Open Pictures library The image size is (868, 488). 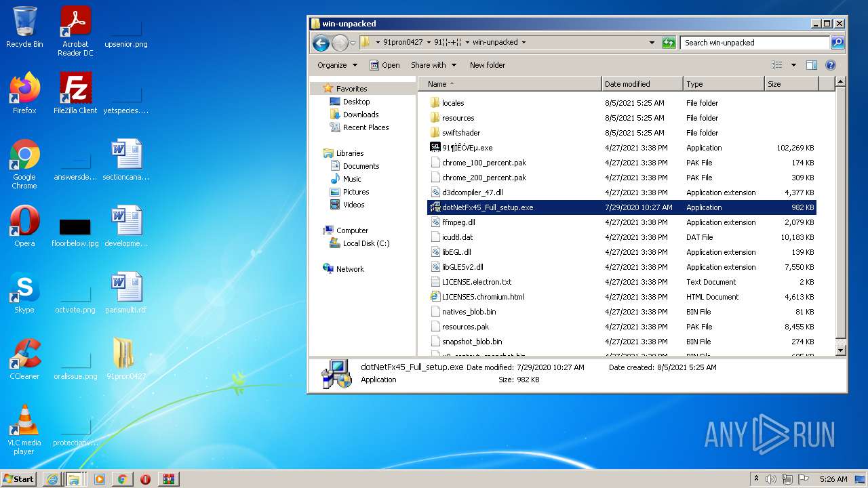coord(356,192)
